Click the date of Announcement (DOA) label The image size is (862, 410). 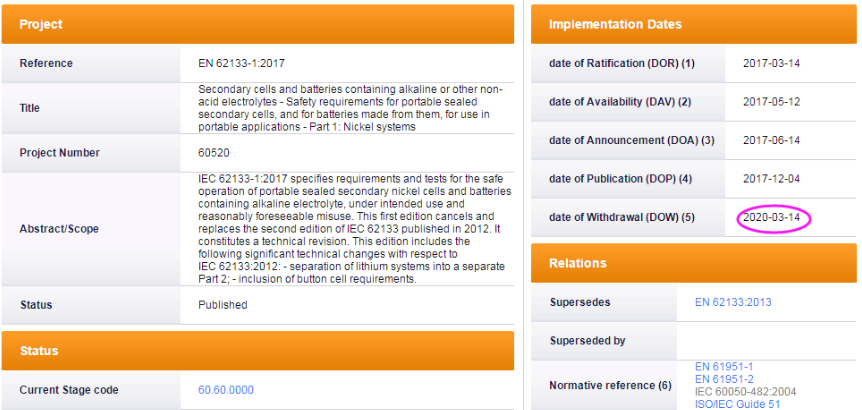631,140
